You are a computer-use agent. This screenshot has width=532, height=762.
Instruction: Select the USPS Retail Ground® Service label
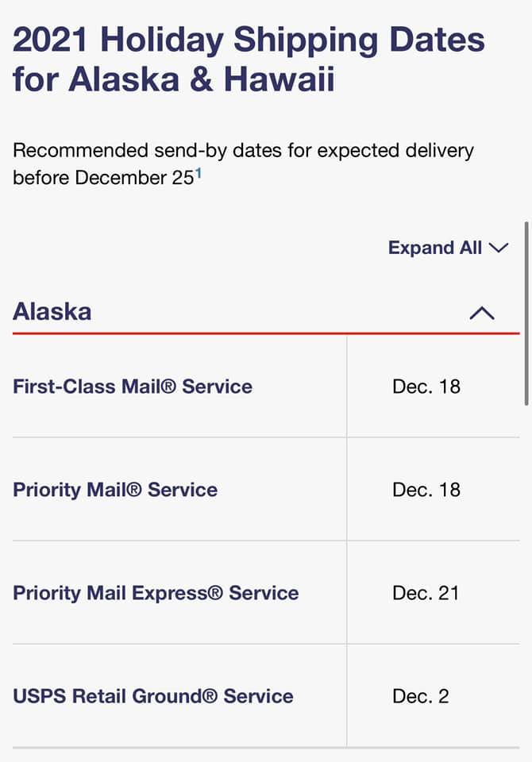(153, 696)
